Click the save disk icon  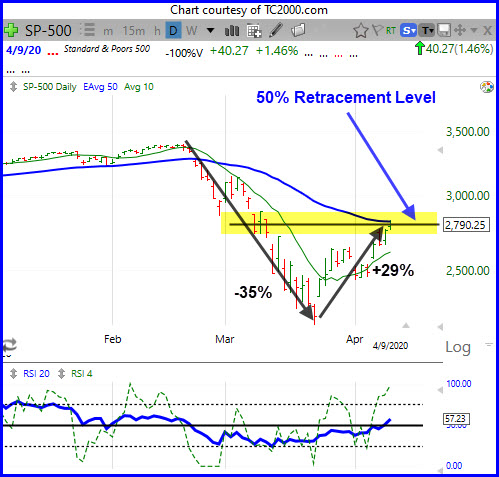[x=444, y=30]
